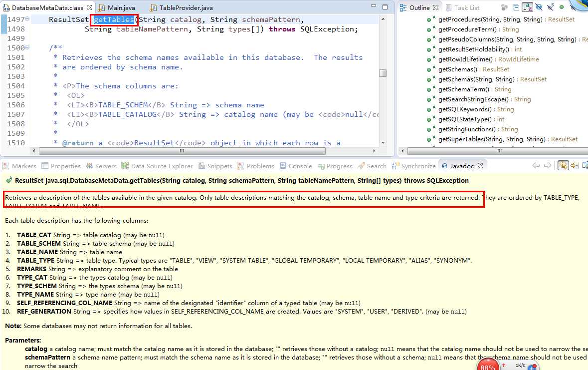Collapse the comment fold at line 1500

tap(27, 47)
